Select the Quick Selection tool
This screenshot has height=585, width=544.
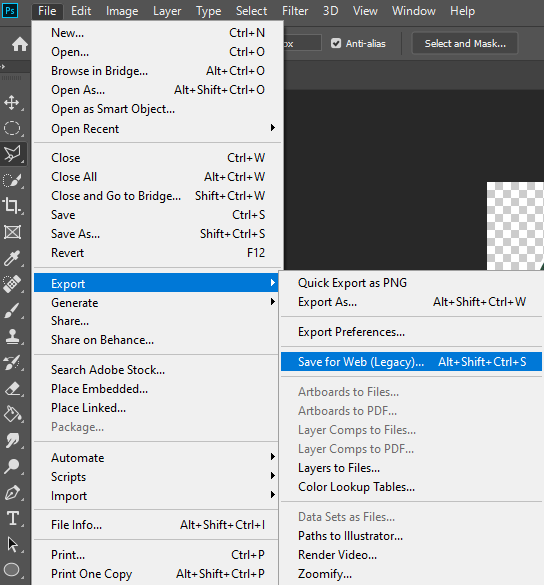(x=12, y=180)
